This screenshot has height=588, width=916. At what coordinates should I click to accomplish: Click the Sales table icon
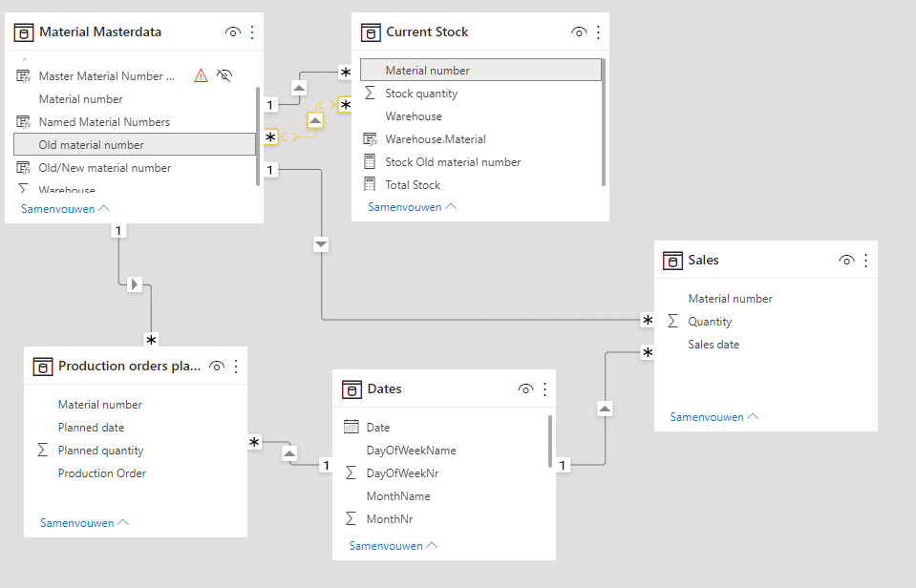(x=672, y=261)
